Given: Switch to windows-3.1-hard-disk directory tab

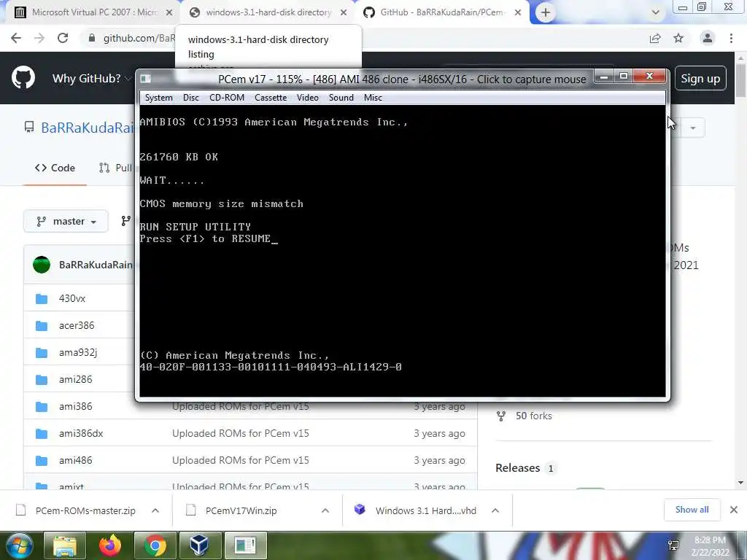Looking at the screenshot, I should tap(268, 12).
